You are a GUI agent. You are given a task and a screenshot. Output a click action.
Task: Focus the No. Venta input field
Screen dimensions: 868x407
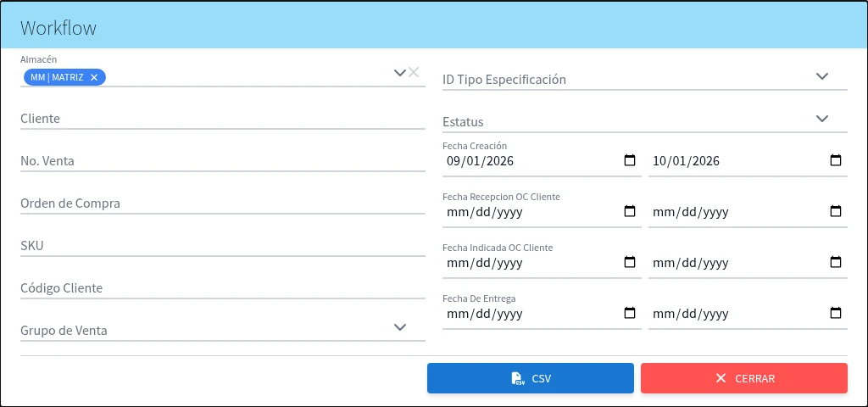223,162
